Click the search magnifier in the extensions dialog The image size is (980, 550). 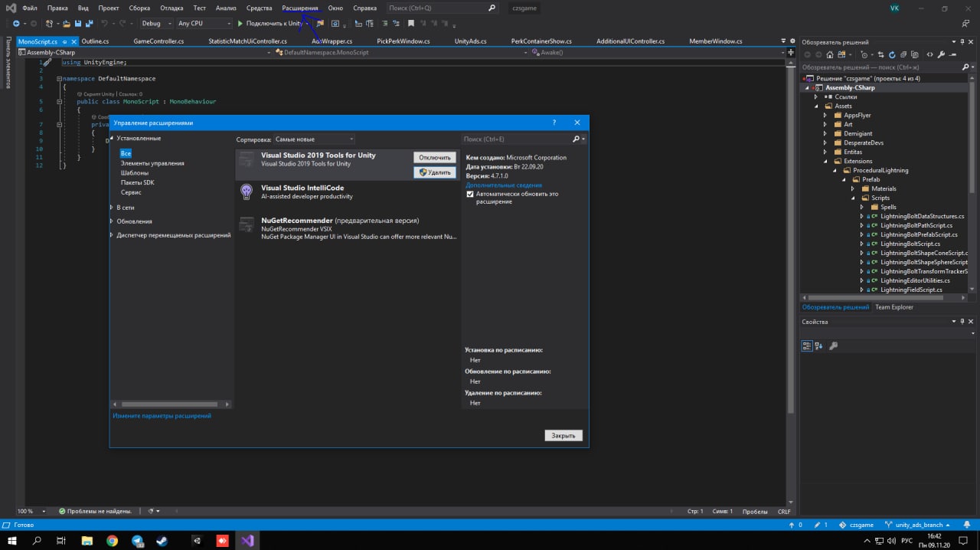(x=577, y=139)
